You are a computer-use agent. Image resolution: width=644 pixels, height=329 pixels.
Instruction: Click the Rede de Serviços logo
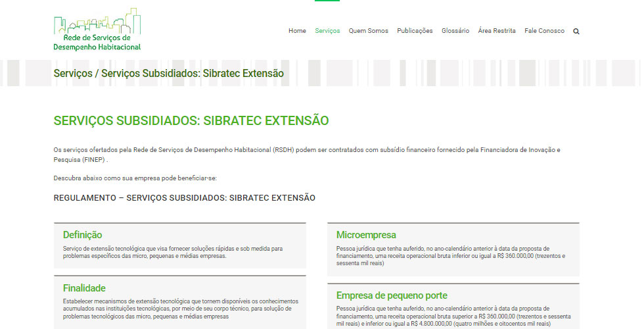click(x=97, y=30)
